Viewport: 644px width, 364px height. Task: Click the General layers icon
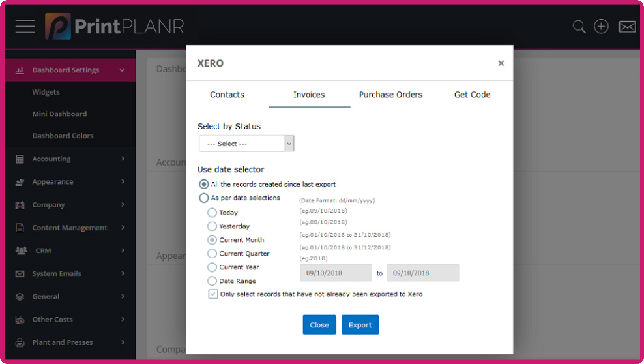pyautogui.click(x=20, y=297)
